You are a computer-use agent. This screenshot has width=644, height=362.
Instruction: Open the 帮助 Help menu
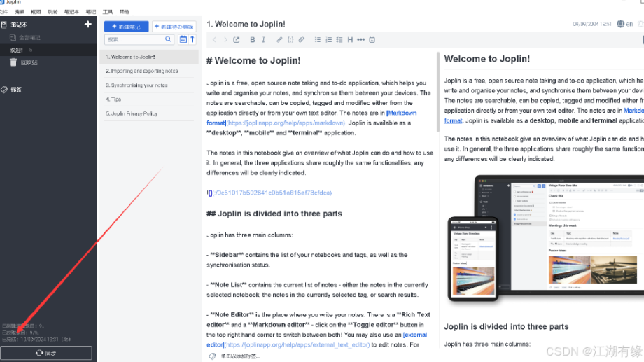point(124,12)
